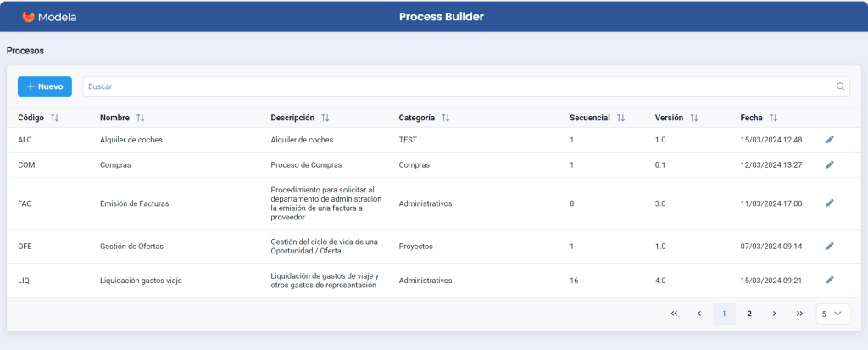Toggle sort on Descripción column
This screenshot has width=868, height=350.
(x=325, y=118)
